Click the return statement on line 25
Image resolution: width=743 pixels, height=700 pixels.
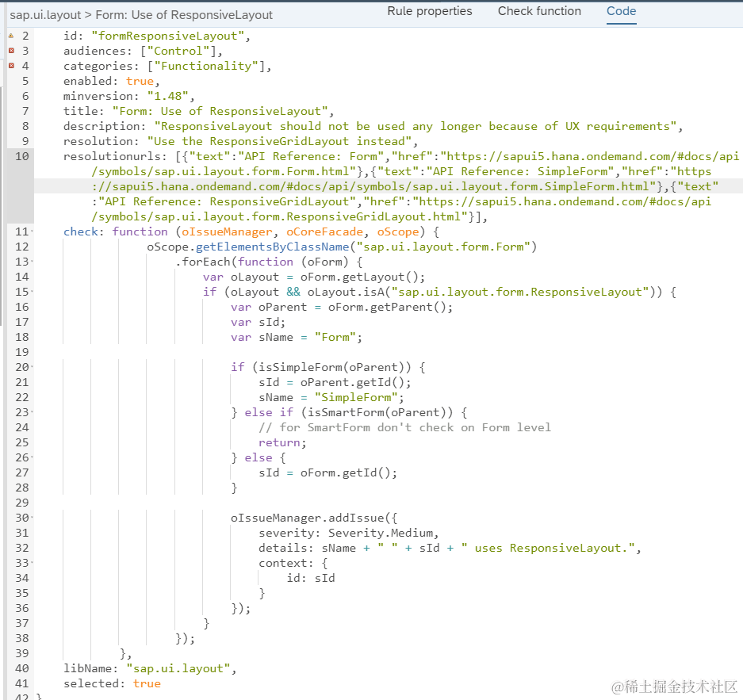pyautogui.click(x=282, y=443)
